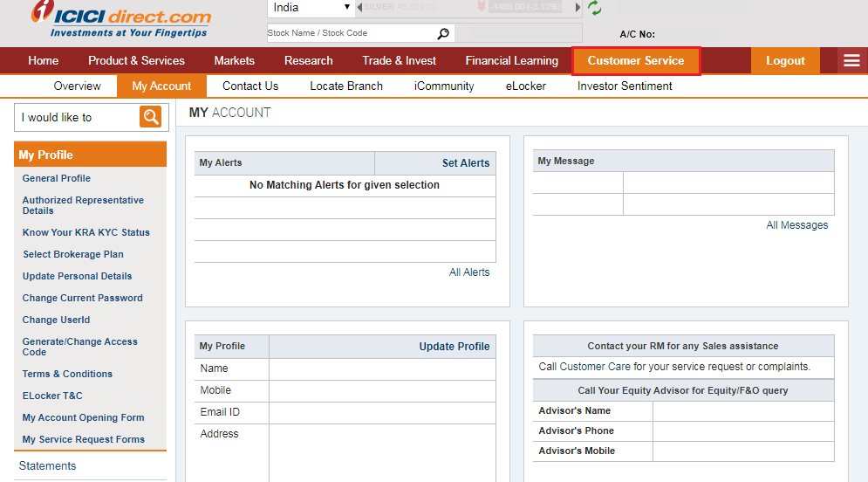868x482 pixels.
Task: Switch to the Locate Branch tab
Action: [x=346, y=86]
